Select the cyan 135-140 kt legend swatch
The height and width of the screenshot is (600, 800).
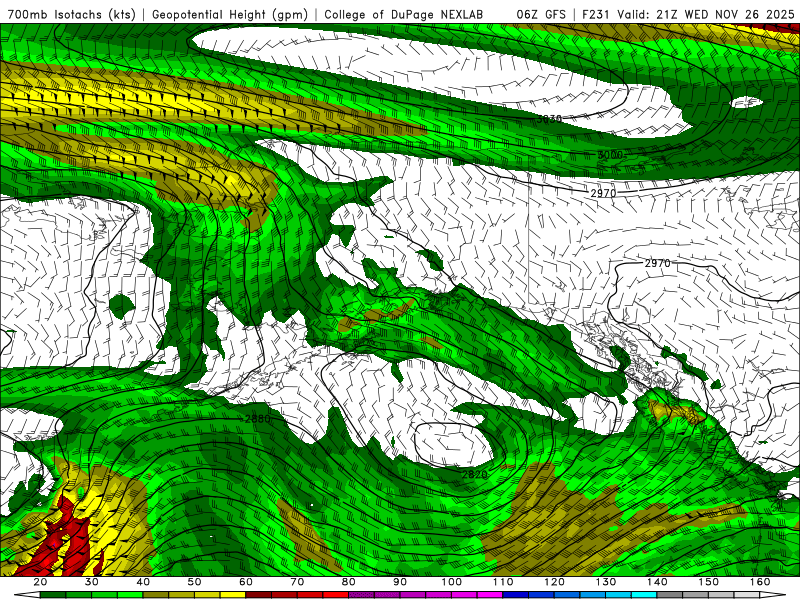(x=644, y=595)
